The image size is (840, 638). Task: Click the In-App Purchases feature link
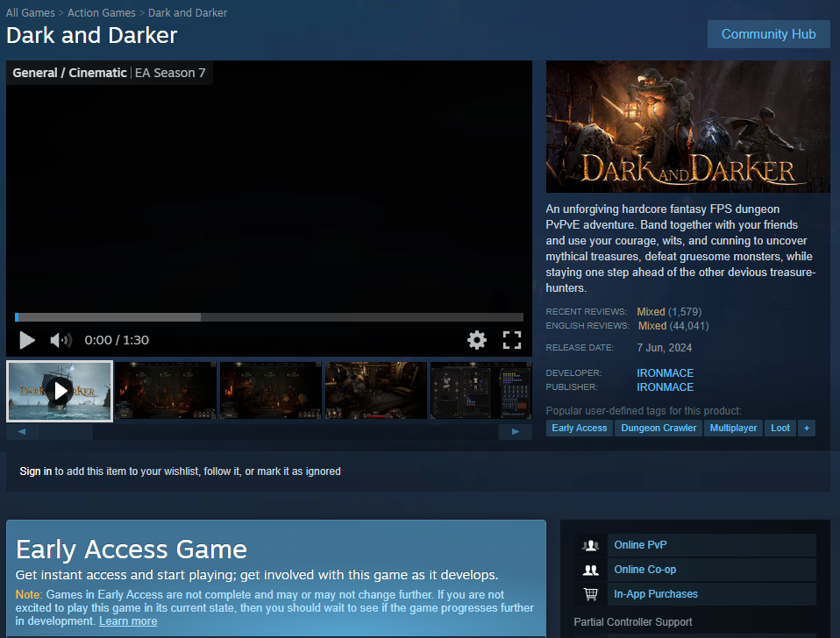coord(711,594)
